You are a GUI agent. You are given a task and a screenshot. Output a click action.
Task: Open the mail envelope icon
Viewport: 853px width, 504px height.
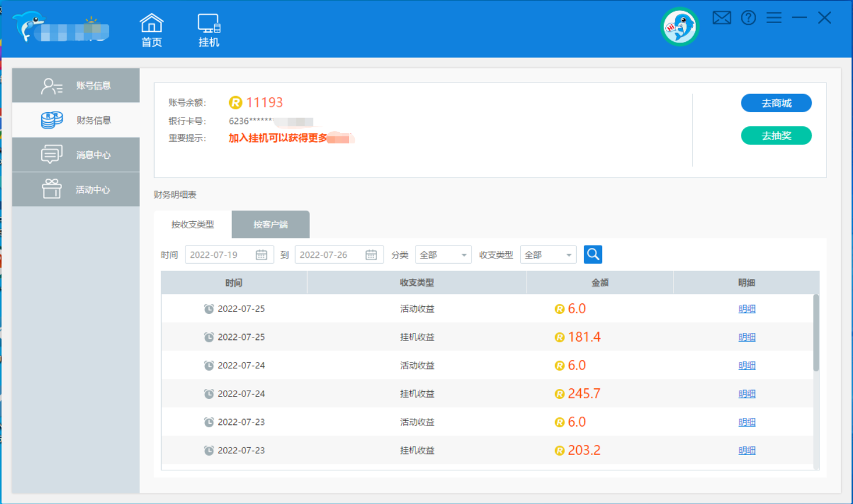(x=721, y=18)
